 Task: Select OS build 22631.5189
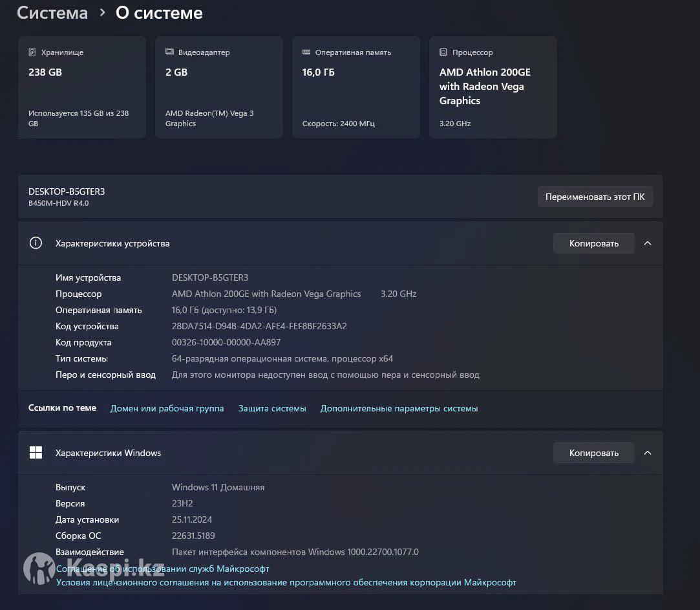193,536
